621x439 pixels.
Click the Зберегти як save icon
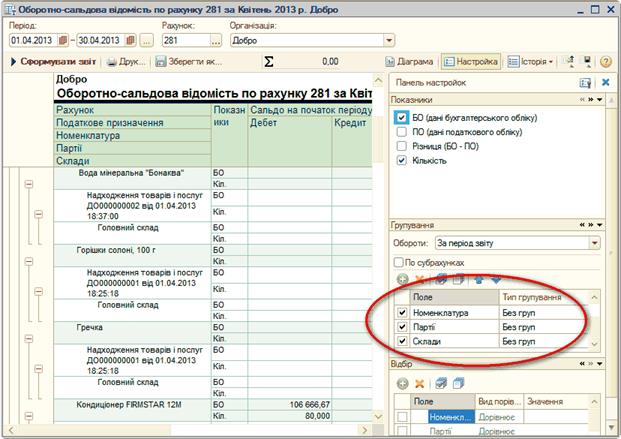tap(161, 62)
